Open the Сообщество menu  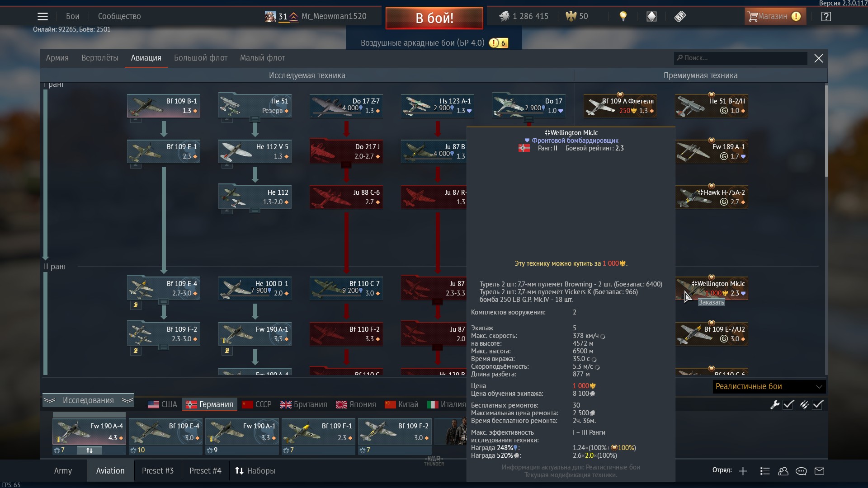[119, 16]
